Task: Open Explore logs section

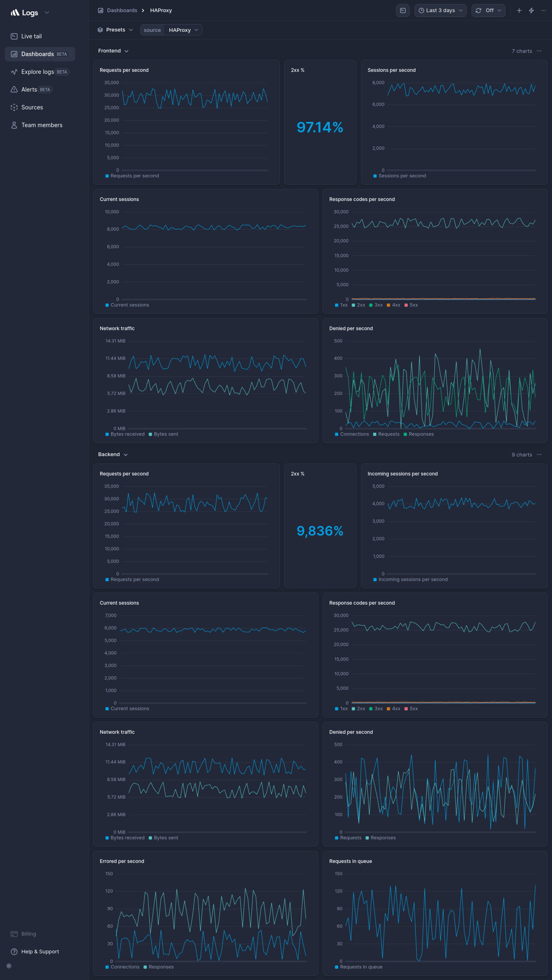Action: [x=40, y=72]
